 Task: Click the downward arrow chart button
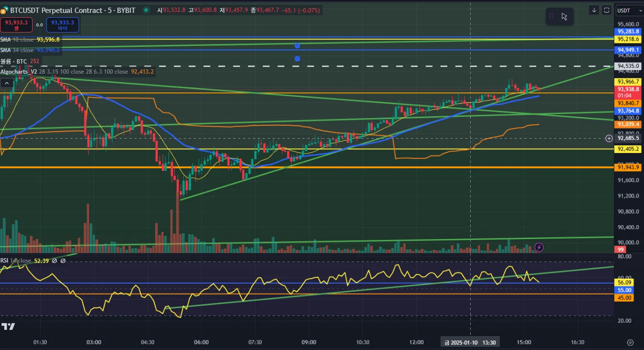(x=594, y=10)
